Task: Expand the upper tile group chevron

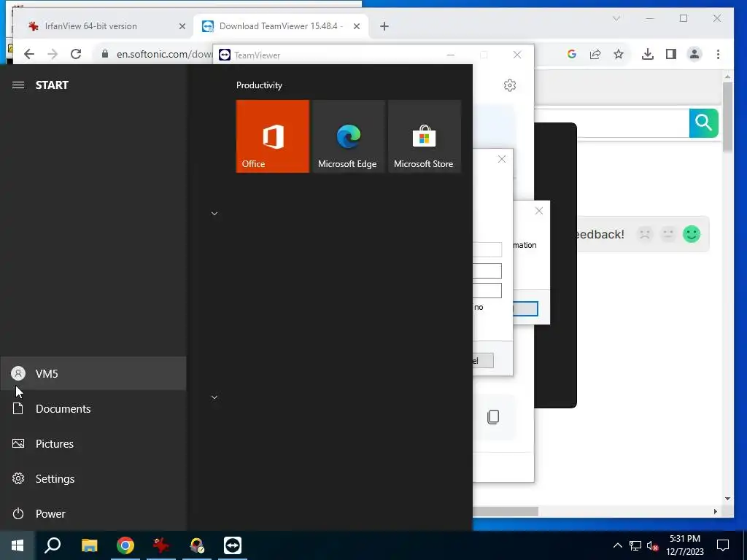Action: point(214,214)
